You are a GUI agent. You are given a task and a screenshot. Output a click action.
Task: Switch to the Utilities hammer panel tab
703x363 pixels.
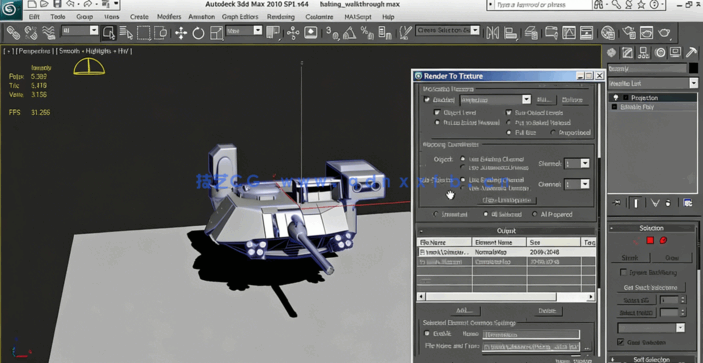[x=691, y=53]
